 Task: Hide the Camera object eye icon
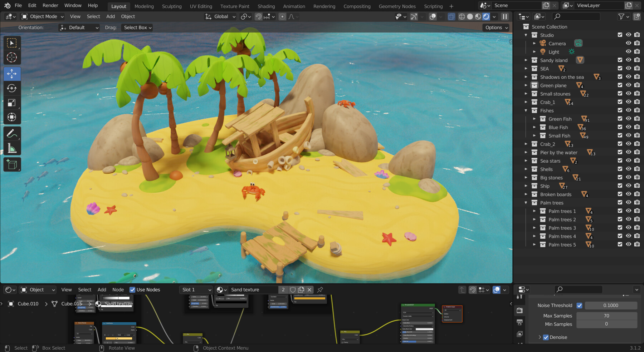628,43
